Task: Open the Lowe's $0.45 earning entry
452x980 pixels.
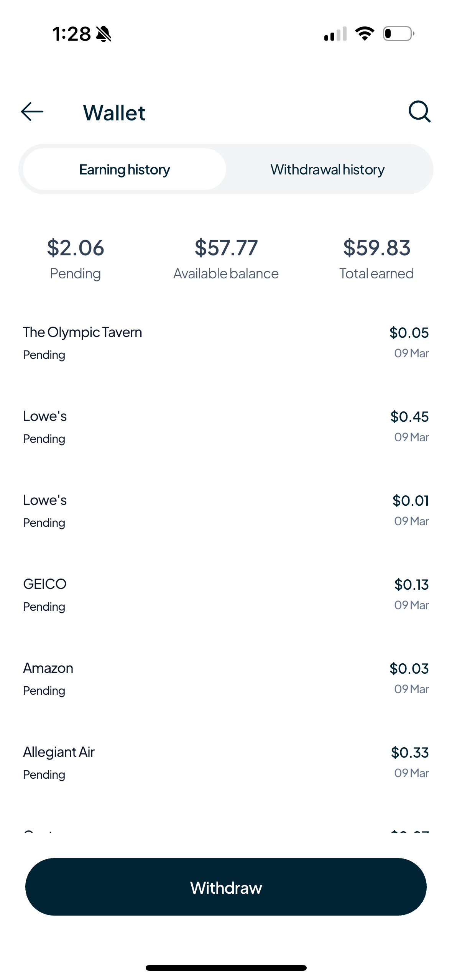Action: 226,427
